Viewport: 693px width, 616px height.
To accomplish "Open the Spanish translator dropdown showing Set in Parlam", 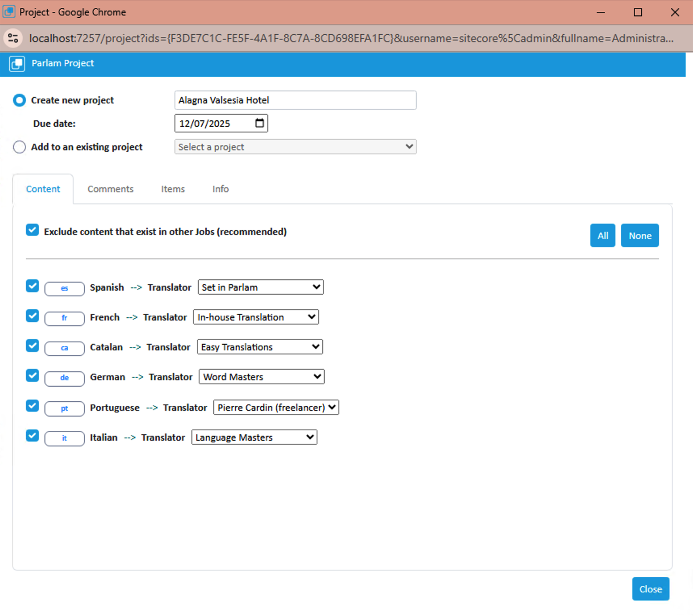I will click(x=260, y=287).
